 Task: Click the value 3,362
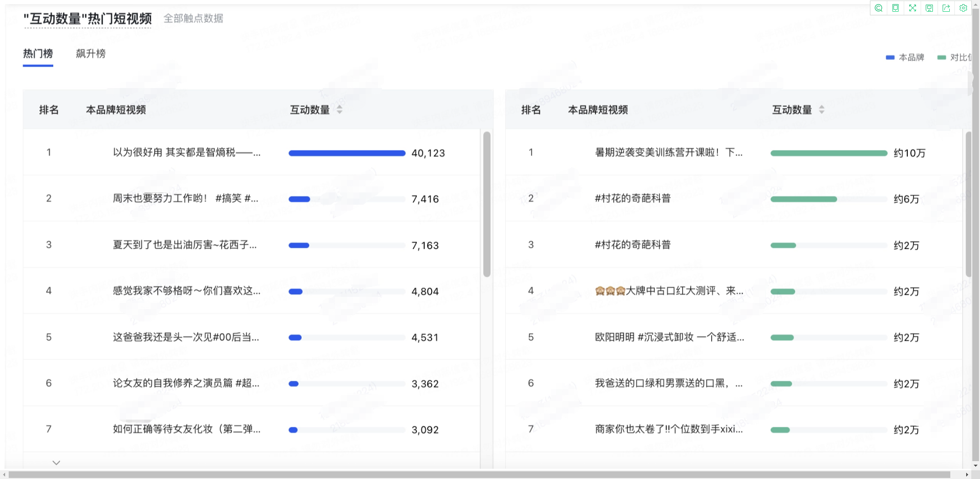(425, 384)
